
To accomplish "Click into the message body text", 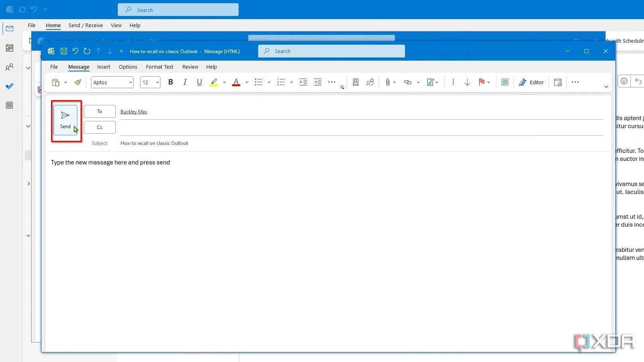I will click(111, 162).
